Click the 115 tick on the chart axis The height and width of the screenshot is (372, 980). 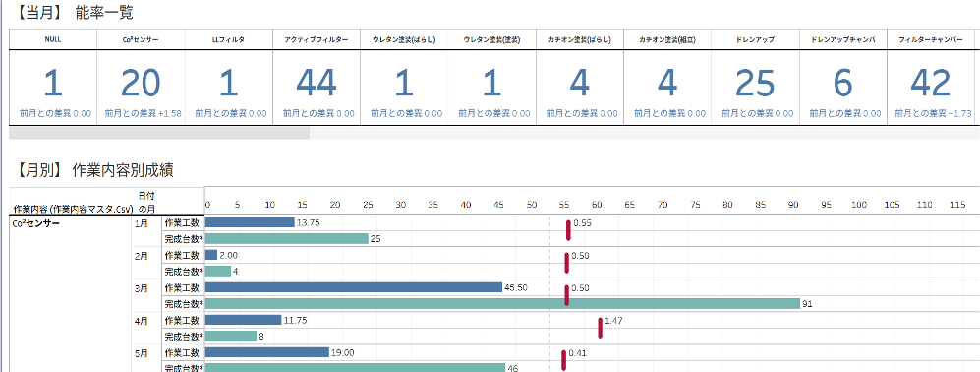pyautogui.click(x=957, y=205)
